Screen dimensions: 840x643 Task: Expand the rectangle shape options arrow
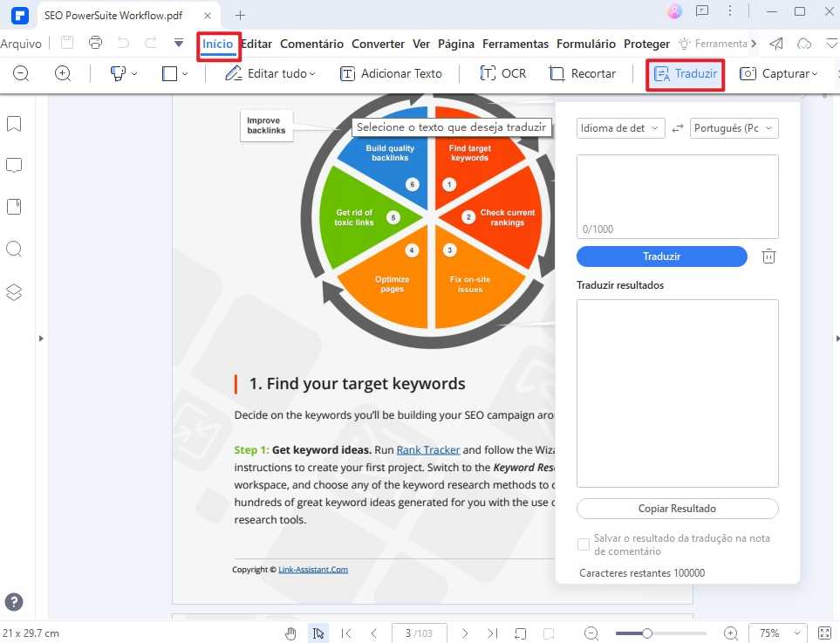pos(185,74)
